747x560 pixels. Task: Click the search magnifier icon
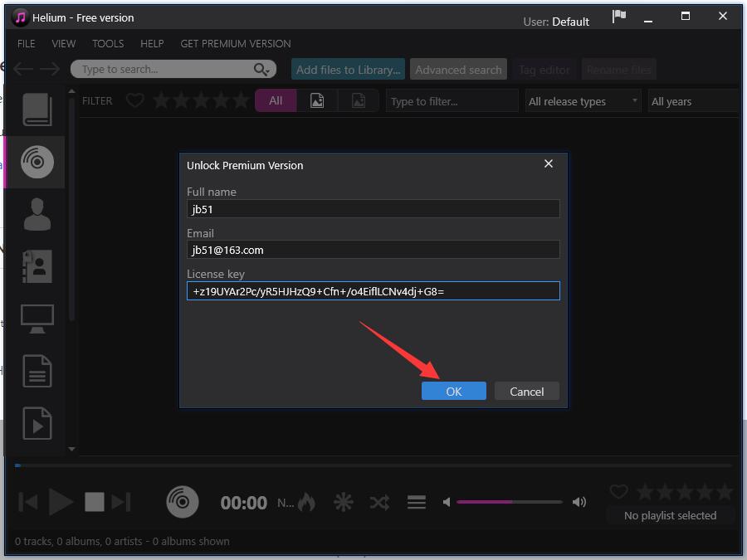tap(261, 70)
